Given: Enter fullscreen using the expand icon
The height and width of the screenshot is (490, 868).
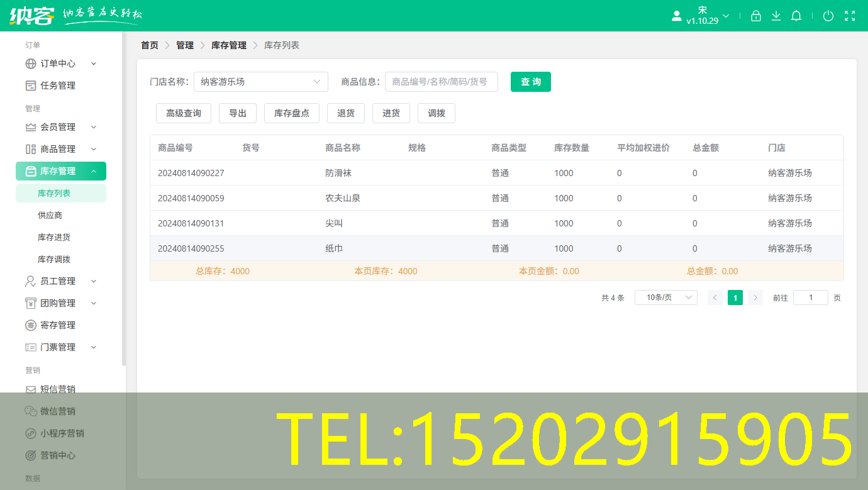Looking at the screenshot, I should coord(850,16).
